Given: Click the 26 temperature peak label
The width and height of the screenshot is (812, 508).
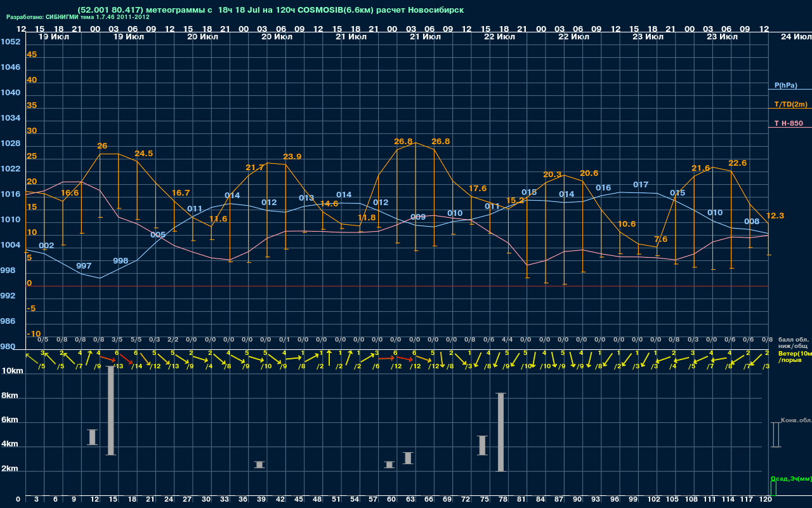Looking at the screenshot, I should coord(102,146).
